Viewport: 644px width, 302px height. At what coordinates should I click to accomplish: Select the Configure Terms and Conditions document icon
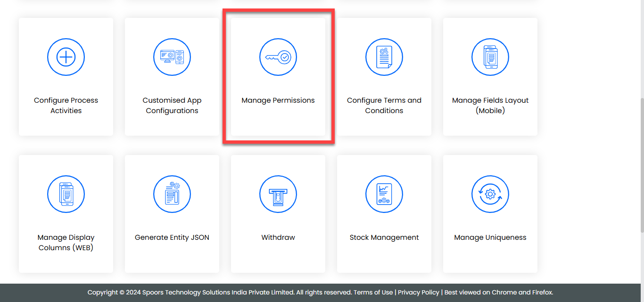[384, 57]
